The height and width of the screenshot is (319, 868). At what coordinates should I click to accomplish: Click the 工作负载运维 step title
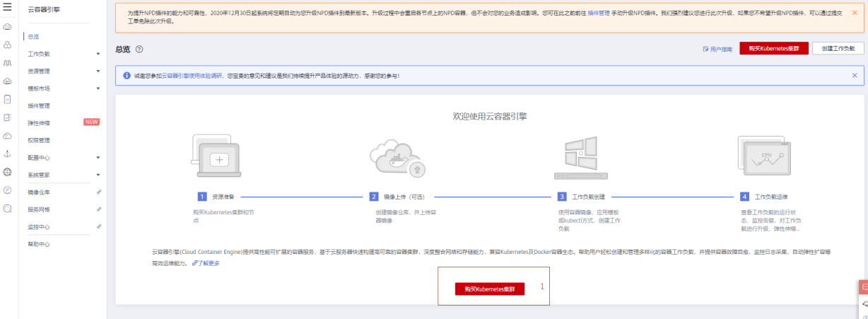(771, 197)
